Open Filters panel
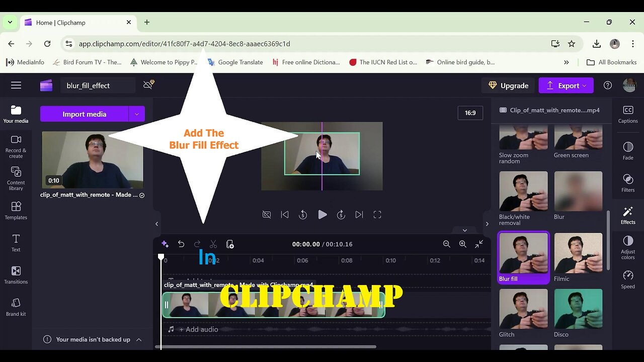Screen dimensions: 644x362 (628, 183)
